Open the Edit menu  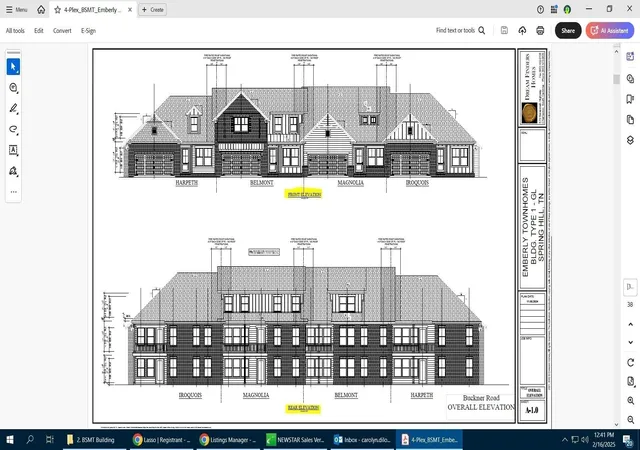click(39, 31)
